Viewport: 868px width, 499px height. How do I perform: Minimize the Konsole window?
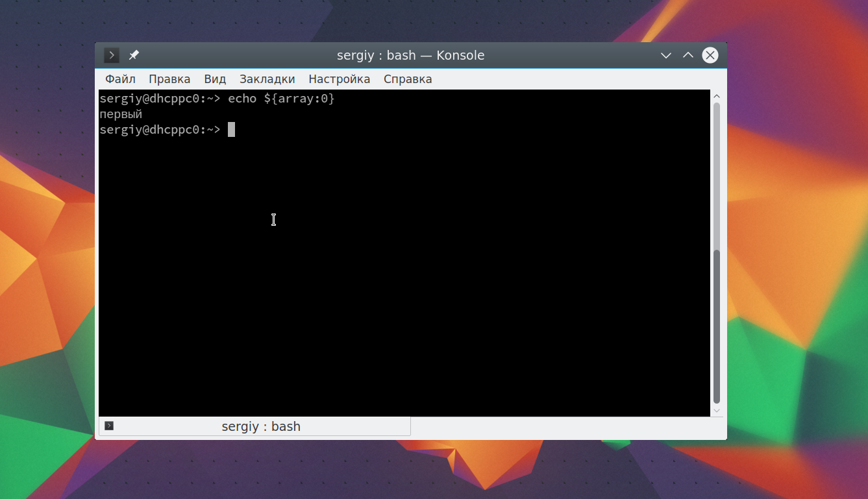click(x=666, y=55)
